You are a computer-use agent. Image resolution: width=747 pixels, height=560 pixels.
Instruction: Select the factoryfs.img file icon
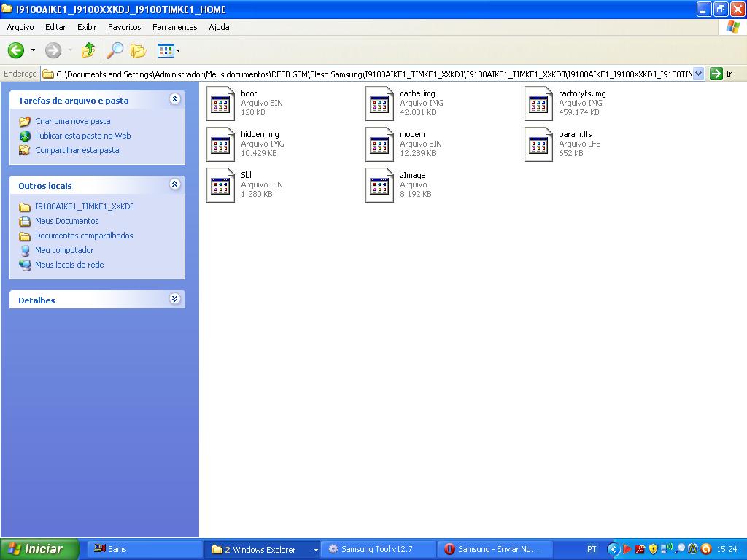539,104
